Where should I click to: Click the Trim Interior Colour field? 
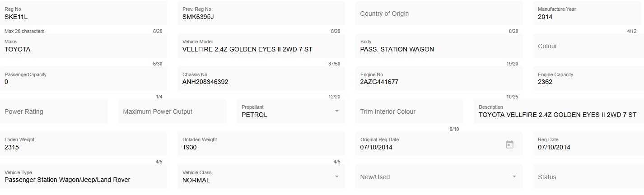point(409,111)
